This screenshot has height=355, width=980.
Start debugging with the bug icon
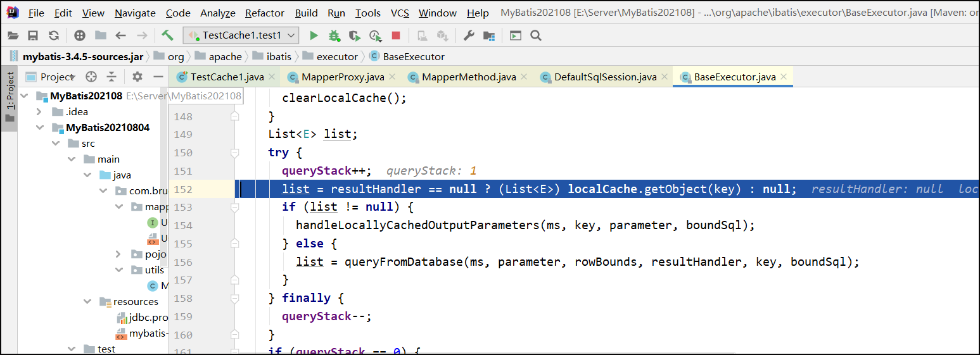pyautogui.click(x=334, y=35)
